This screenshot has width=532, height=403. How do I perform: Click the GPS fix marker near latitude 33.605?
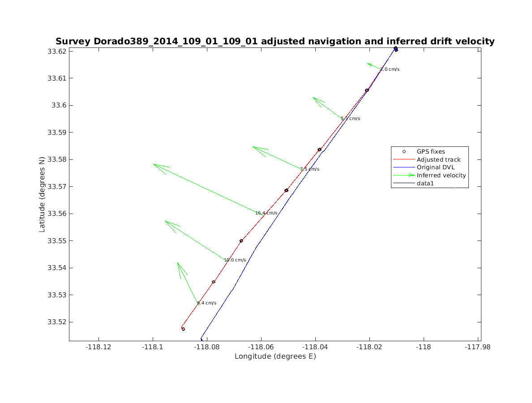[x=367, y=90]
